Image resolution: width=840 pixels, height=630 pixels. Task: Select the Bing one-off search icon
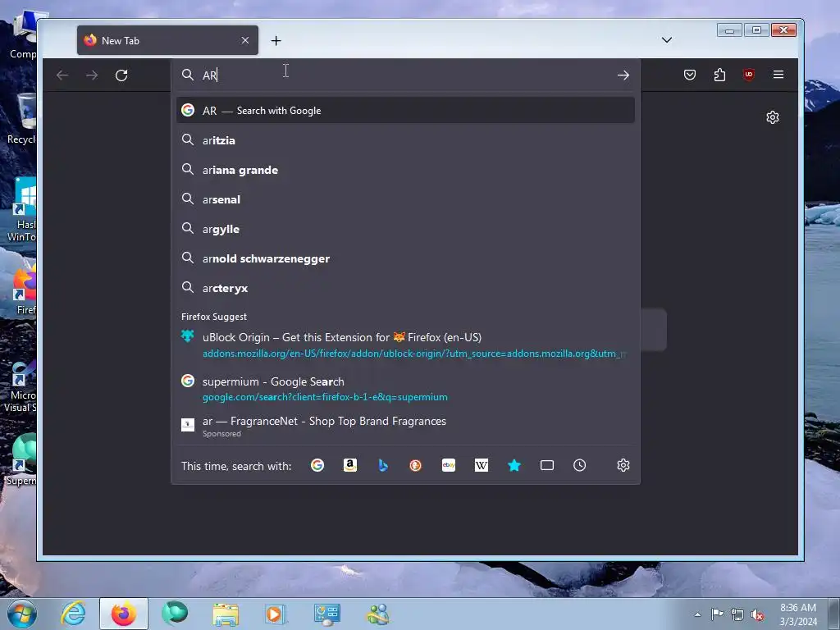382,465
